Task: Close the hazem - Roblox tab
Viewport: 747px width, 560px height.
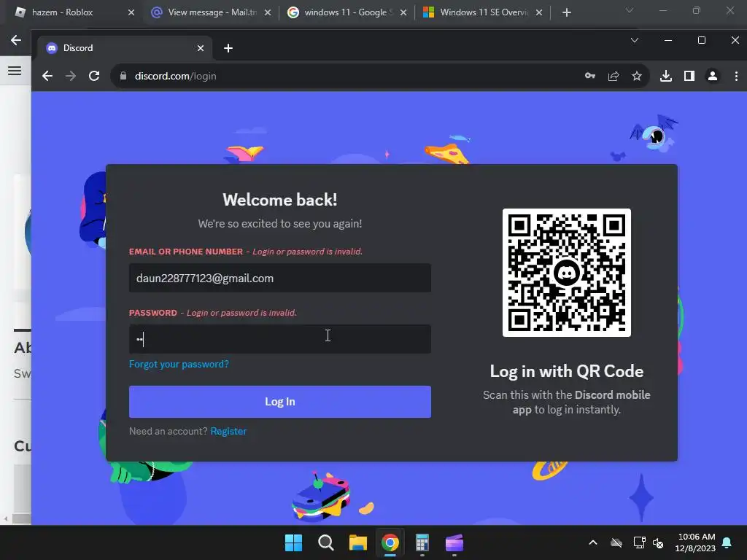Action: click(131, 13)
